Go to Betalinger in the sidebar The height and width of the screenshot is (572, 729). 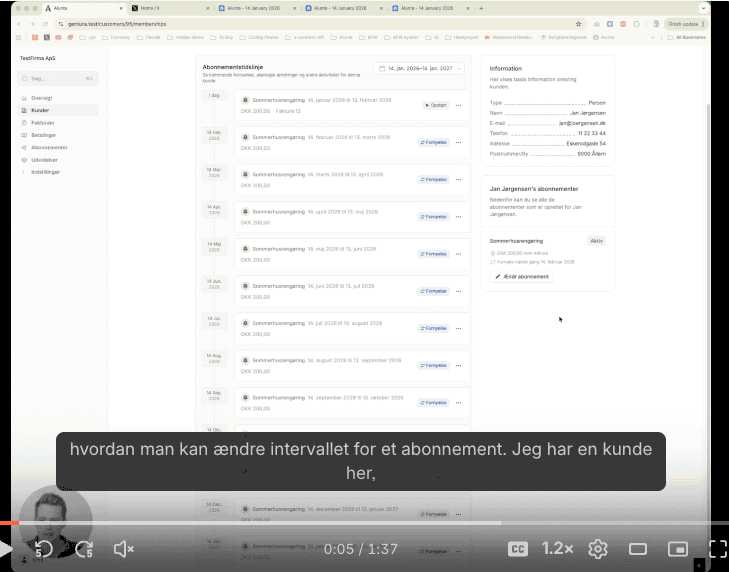[43, 135]
